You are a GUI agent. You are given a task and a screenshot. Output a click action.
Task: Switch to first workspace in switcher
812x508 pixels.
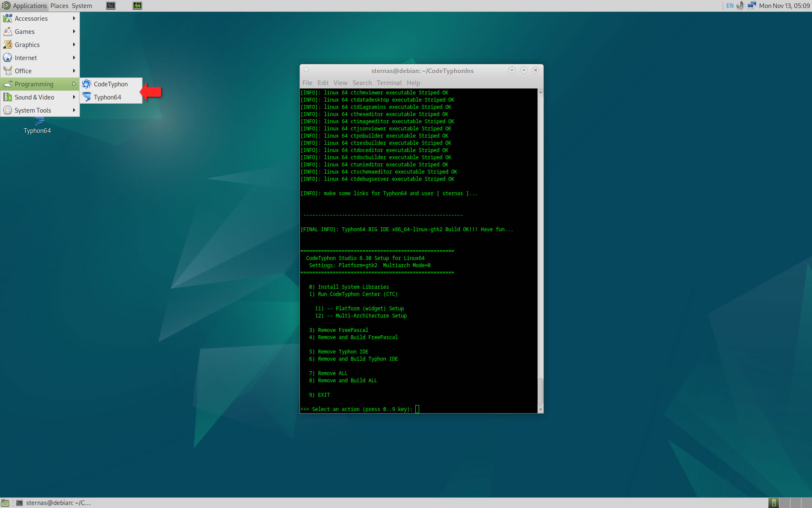(774, 503)
